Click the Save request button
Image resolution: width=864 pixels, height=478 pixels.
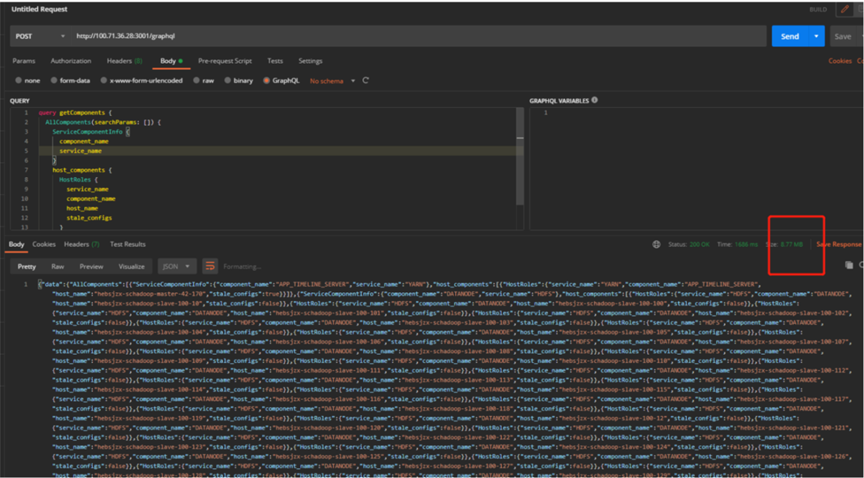tap(843, 36)
